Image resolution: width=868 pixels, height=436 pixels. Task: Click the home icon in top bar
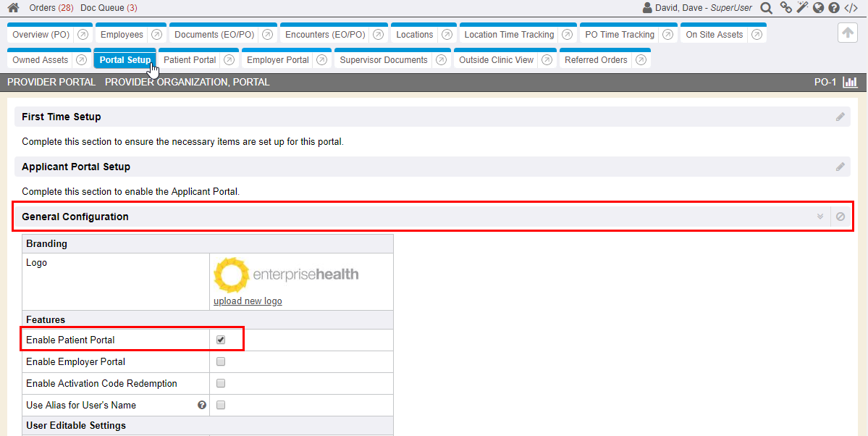click(13, 8)
